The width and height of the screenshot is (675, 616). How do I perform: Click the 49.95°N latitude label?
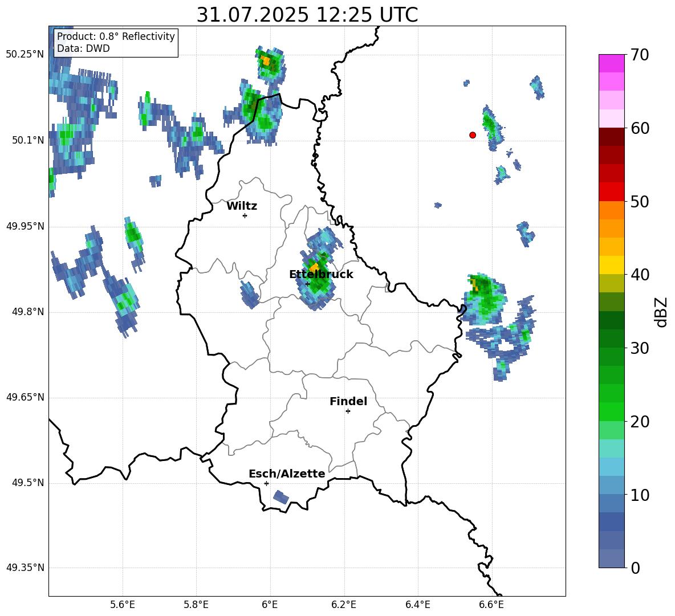tap(25, 226)
